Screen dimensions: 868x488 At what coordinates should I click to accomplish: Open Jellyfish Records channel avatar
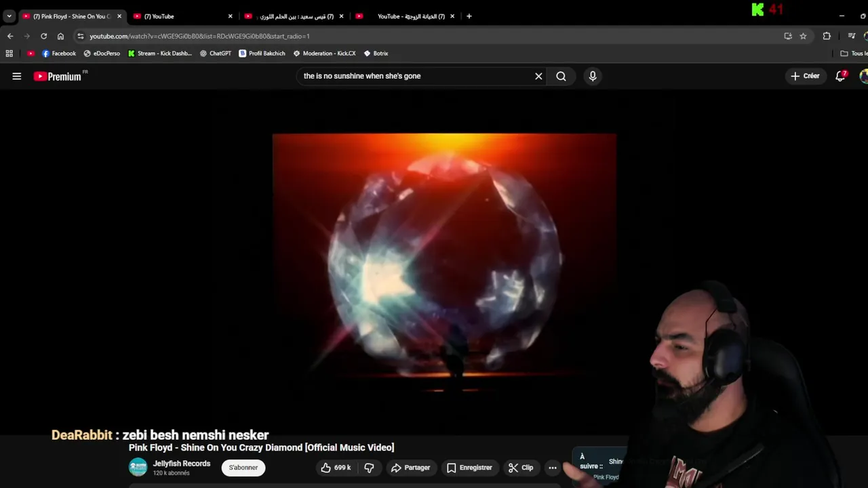click(x=138, y=467)
